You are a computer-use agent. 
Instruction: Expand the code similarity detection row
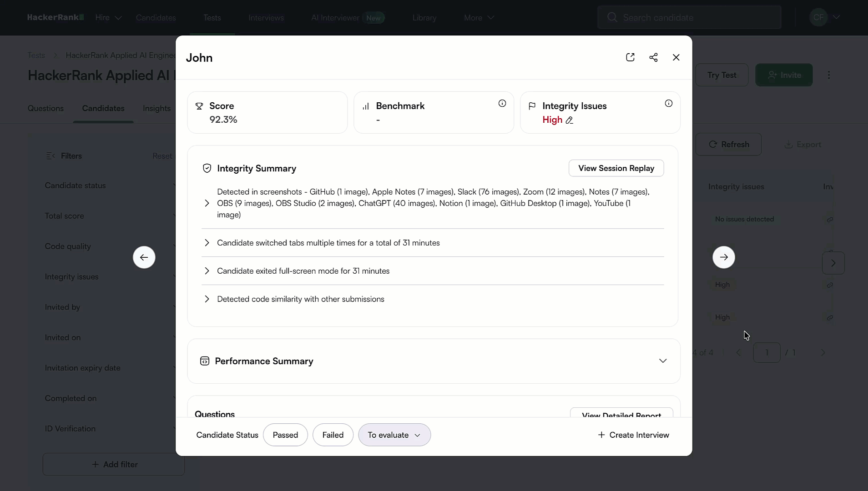coord(207,299)
